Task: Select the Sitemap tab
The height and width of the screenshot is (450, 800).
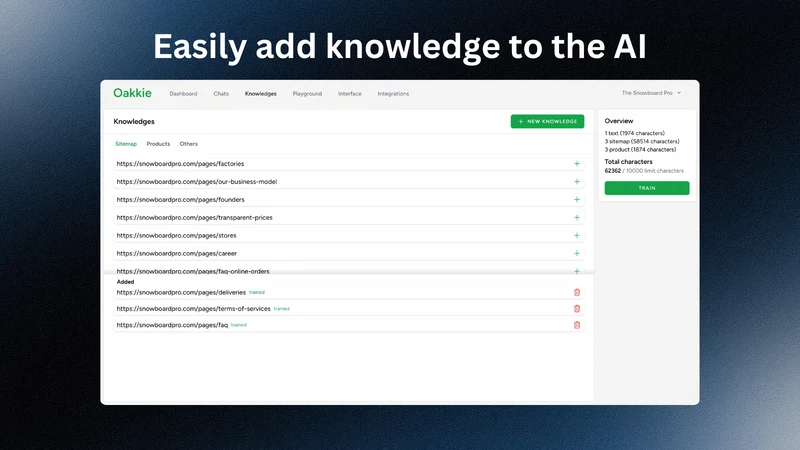Action: coord(126,144)
